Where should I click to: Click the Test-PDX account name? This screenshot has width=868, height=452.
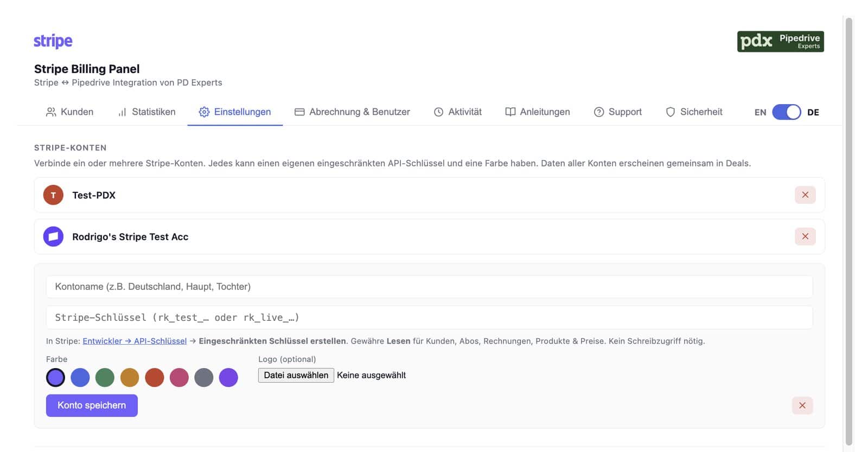tap(94, 195)
